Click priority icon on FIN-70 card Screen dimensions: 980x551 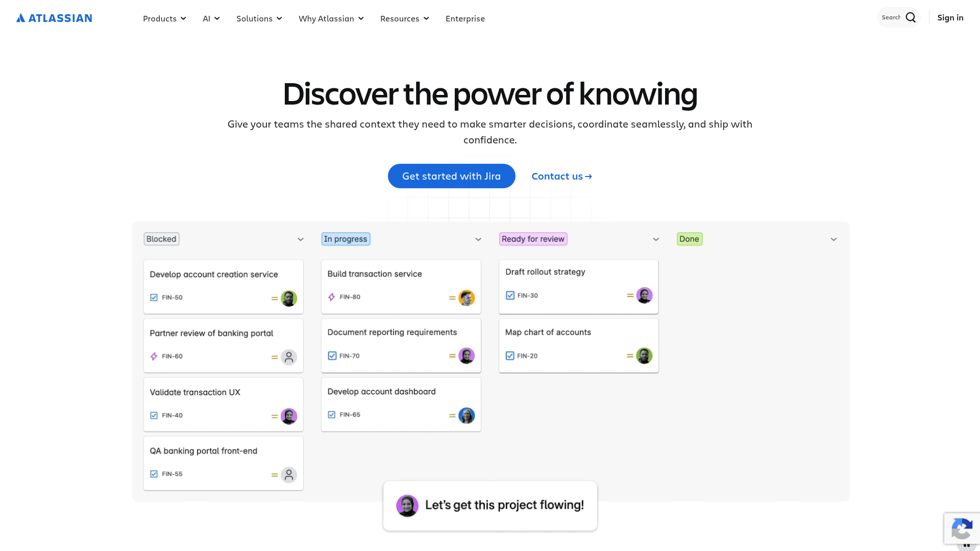[x=452, y=356]
